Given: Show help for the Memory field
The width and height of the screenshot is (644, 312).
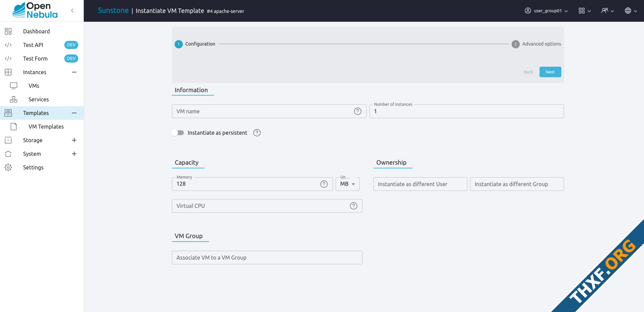Looking at the screenshot, I should [324, 184].
